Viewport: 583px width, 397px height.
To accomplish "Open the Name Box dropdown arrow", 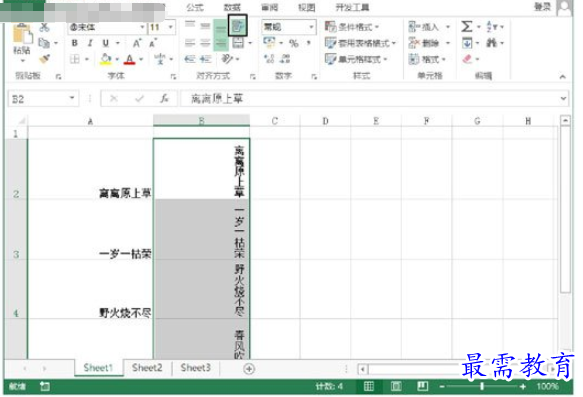I will click(72, 99).
